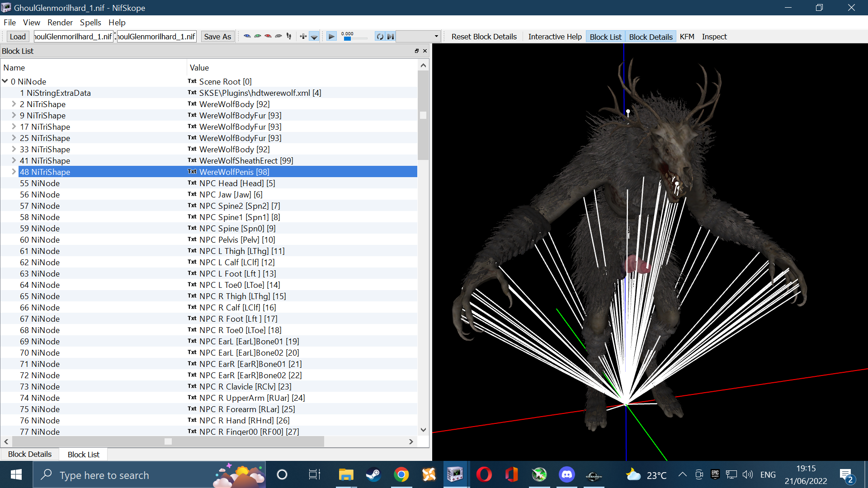Click the Save As button
868x488 pixels.
point(217,37)
